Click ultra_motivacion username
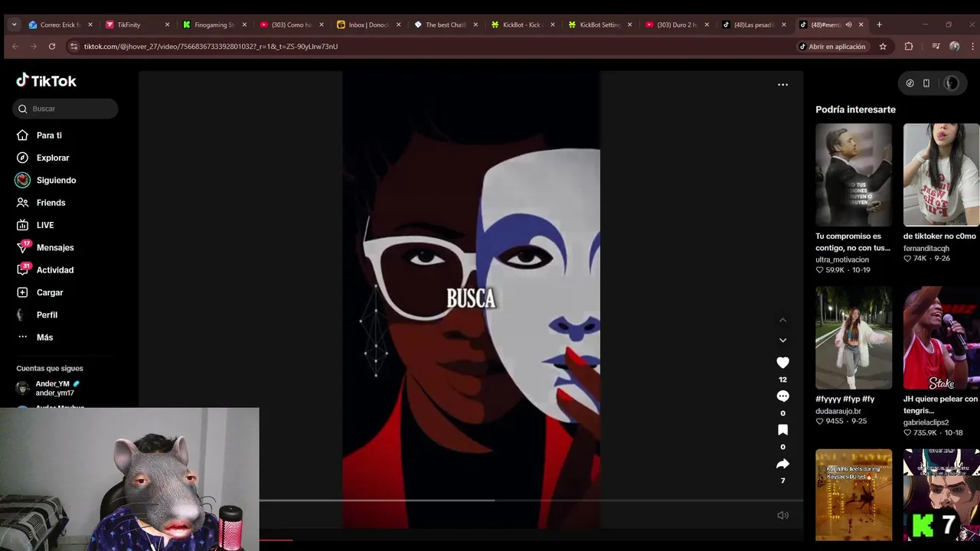 [842, 259]
